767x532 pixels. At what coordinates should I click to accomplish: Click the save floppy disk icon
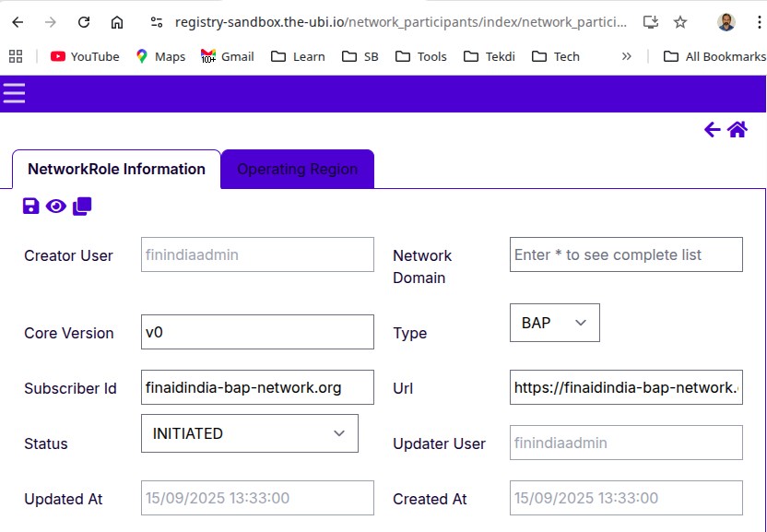(31, 206)
